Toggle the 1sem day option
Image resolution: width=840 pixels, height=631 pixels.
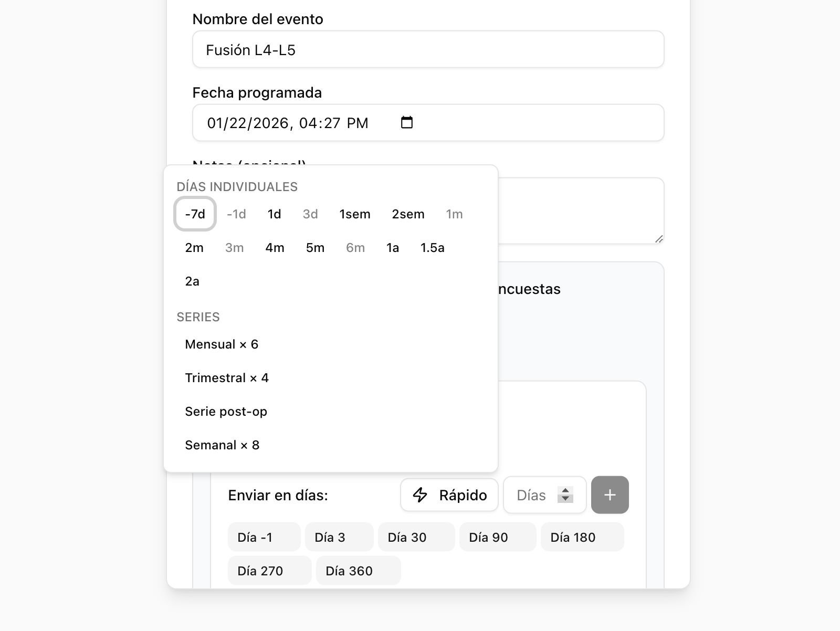[x=355, y=214]
